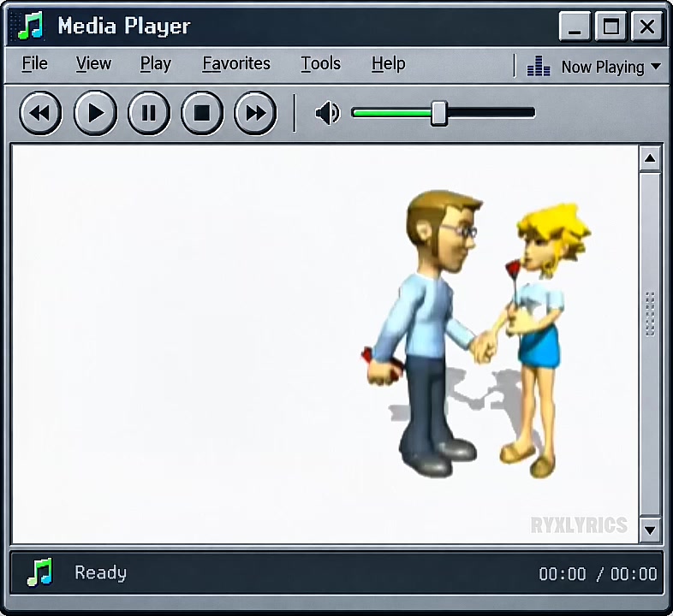Skip ahead with the fast-forward button

[x=255, y=113]
